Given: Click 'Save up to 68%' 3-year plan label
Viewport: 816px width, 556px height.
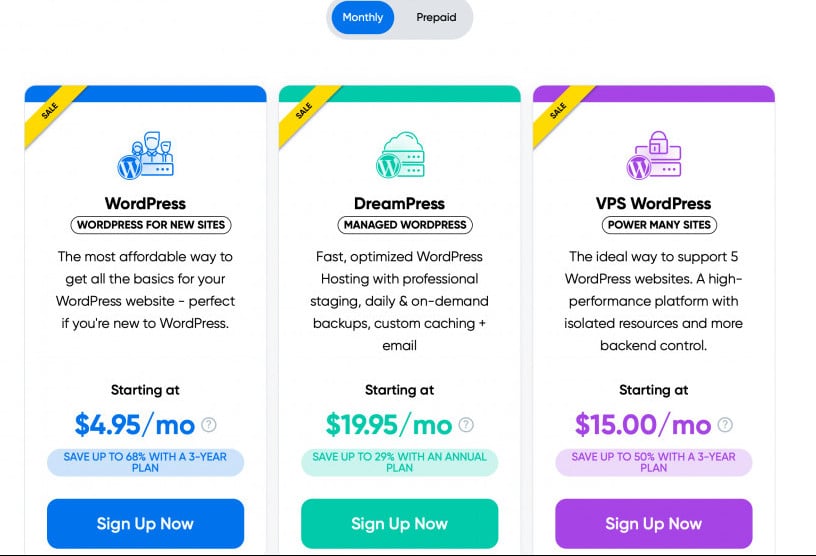Looking at the screenshot, I should [145, 462].
